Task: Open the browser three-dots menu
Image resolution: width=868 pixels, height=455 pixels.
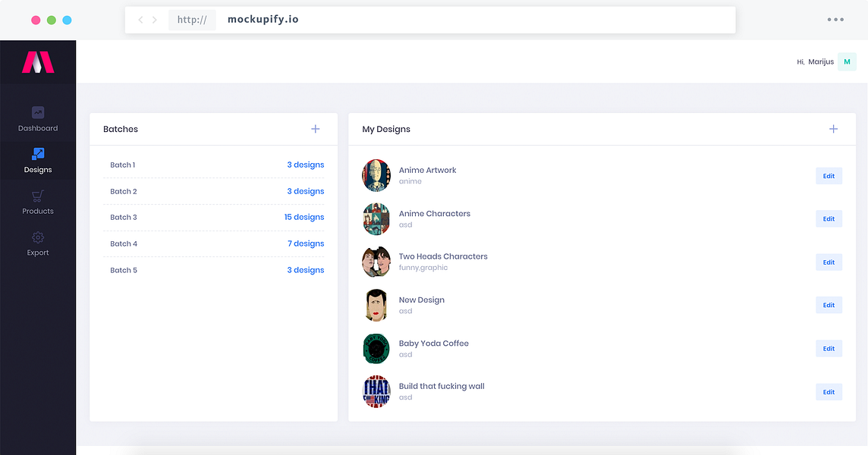Action: click(835, 20)
